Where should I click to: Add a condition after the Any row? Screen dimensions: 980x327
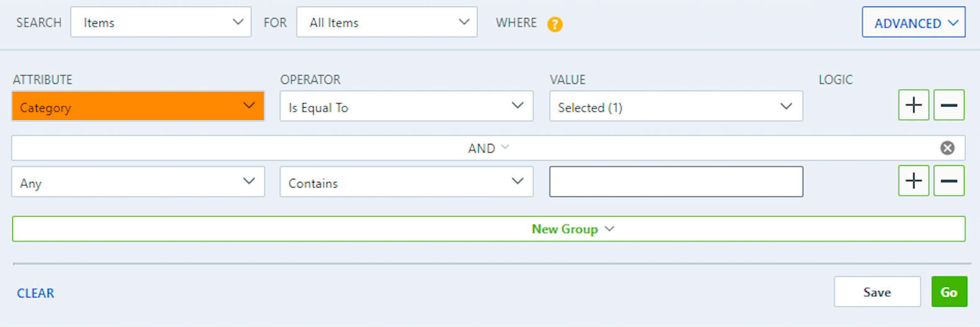(913, 181)
